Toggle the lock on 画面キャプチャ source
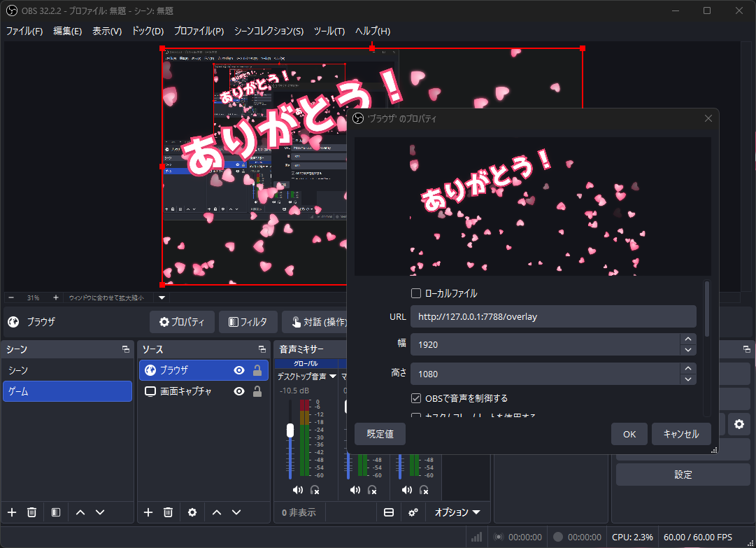 [257, 391]
